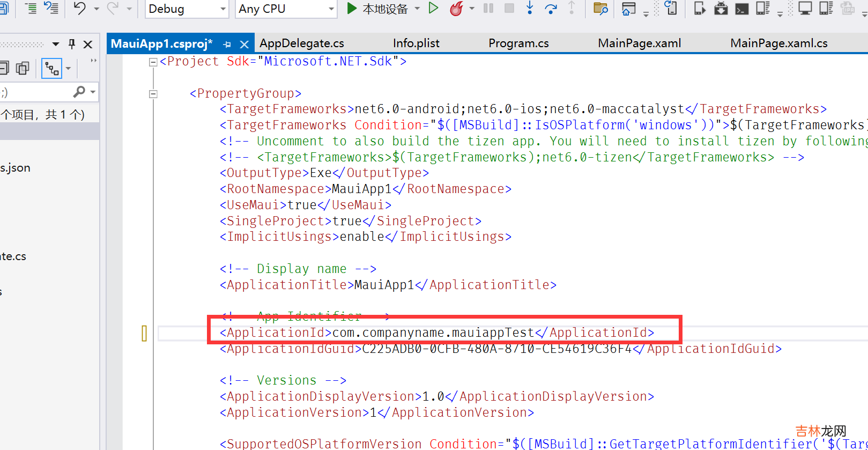This screenshot has height=450, width=868.
Task: Click the Undo arrow icon
Action: pyautogui.click(x=80, y=9)
